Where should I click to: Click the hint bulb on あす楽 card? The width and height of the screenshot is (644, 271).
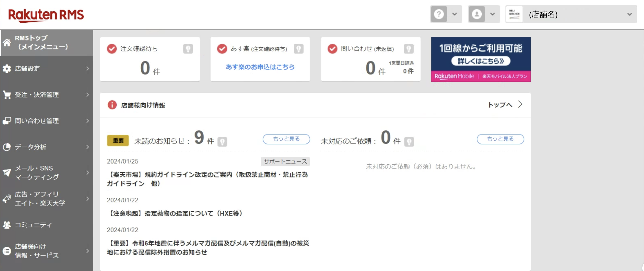coord(299,49)
